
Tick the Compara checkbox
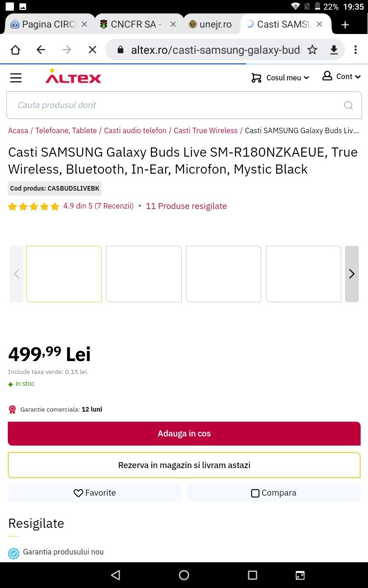255,493
